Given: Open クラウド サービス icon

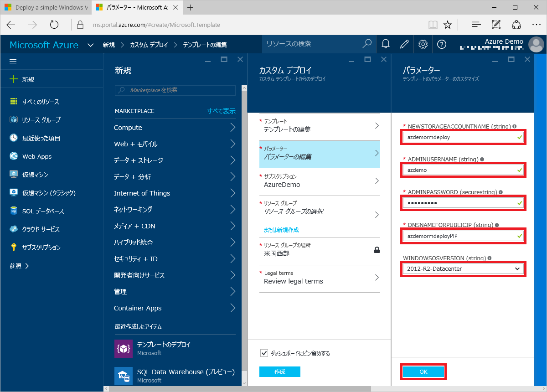Looking at the screenshot, I should (14, 229).
